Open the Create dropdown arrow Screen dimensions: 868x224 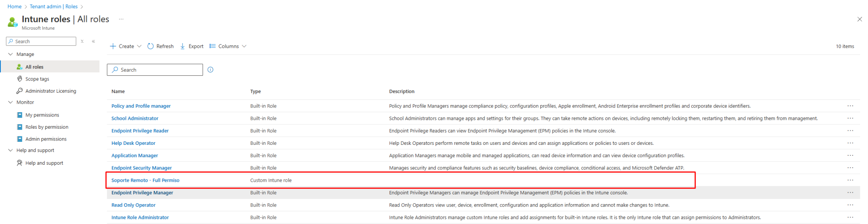pos(139,46)
